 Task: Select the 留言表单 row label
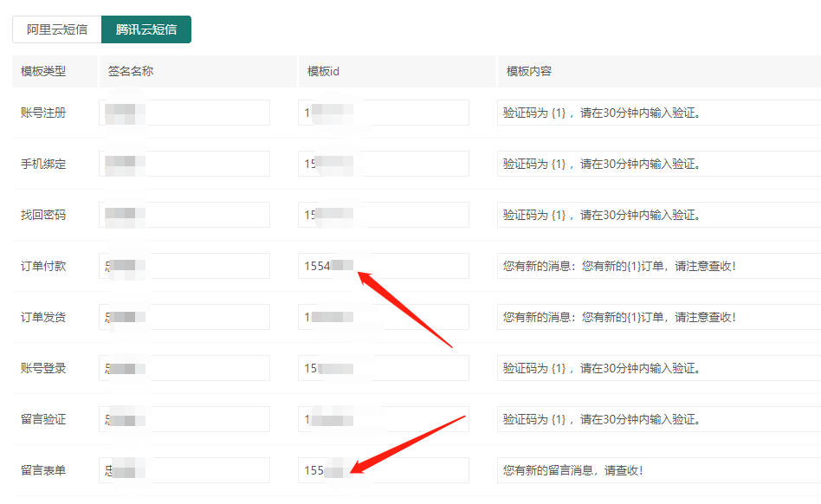tap(43, 470)
